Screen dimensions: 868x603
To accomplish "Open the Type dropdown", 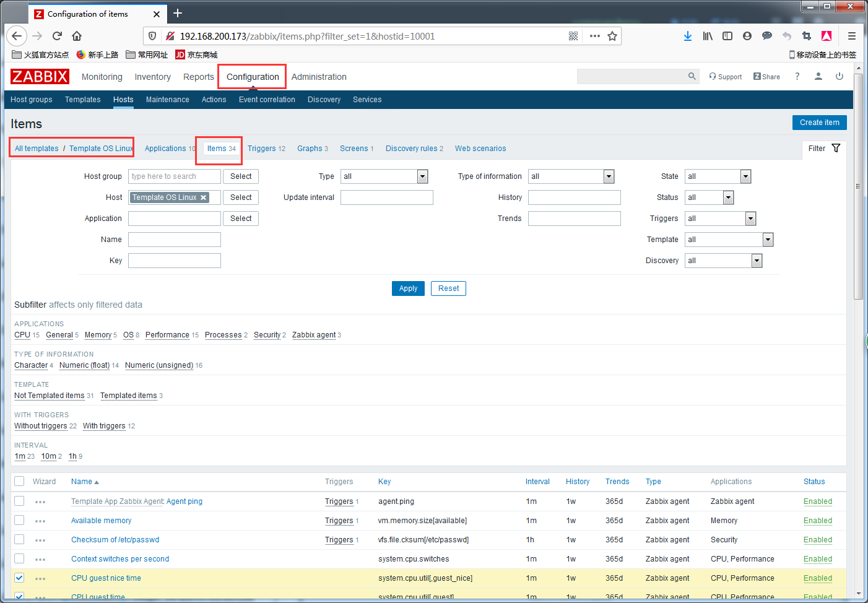I will coord(384,176).
